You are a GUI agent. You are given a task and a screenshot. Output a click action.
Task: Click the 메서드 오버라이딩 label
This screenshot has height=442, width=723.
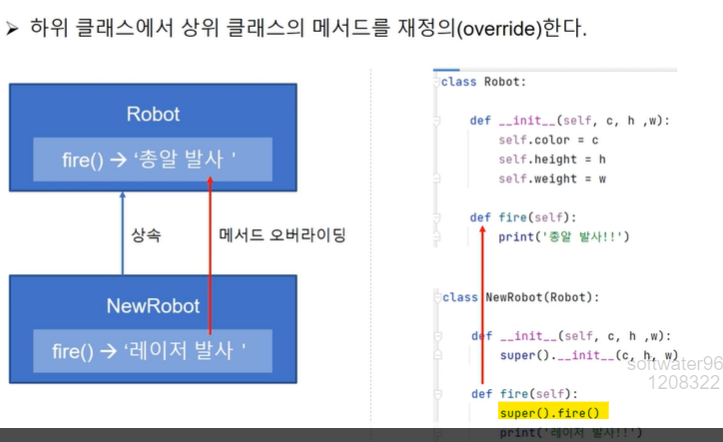coord(282,235)
